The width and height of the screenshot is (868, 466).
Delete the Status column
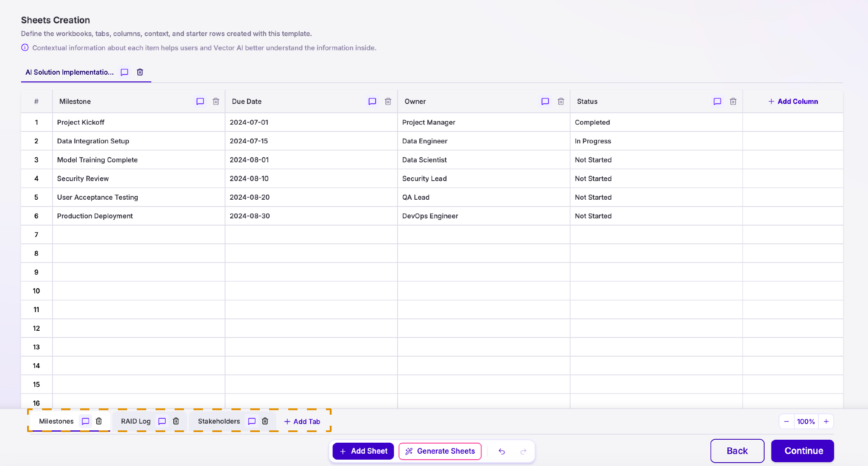click(733, 101)
